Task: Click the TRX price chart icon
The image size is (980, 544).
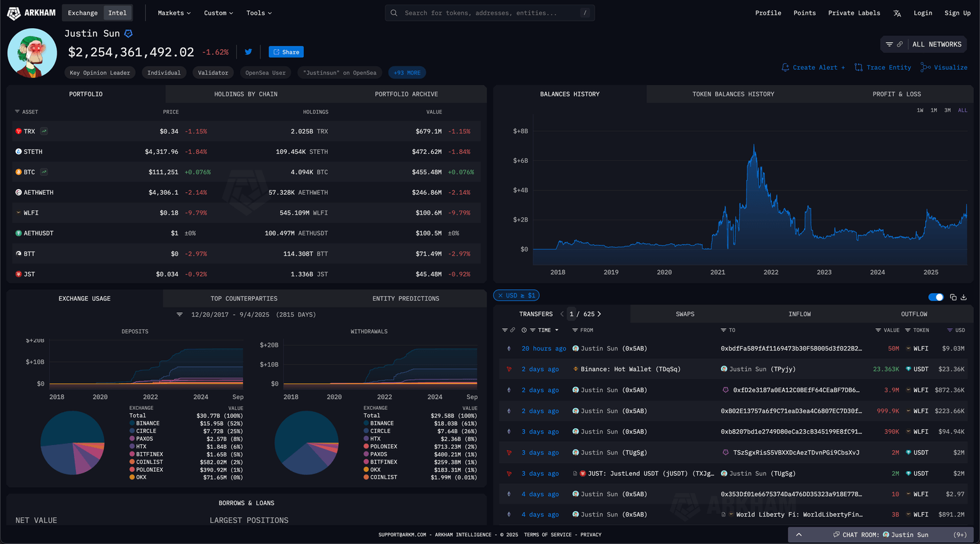Action: (x=44, y=131)
